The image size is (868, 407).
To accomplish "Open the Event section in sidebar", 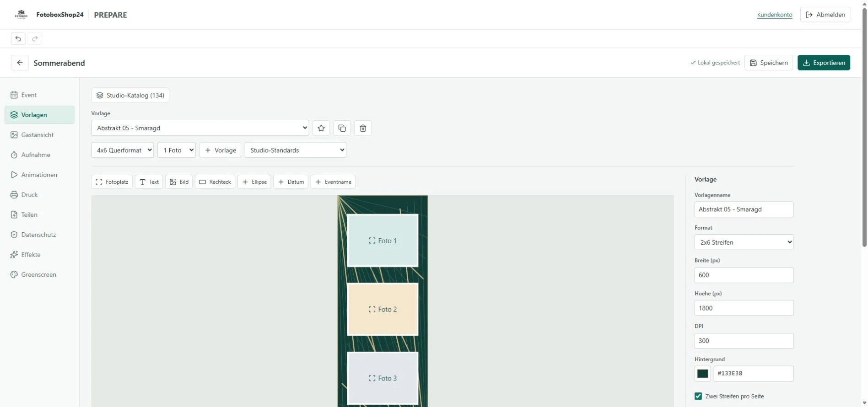I will tap(39, 95).
